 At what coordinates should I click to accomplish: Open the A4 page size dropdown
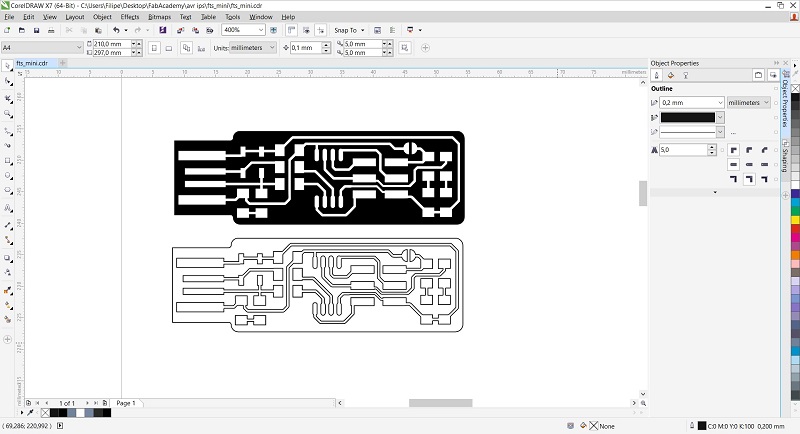pyautogui.click(x=79, y=47)
